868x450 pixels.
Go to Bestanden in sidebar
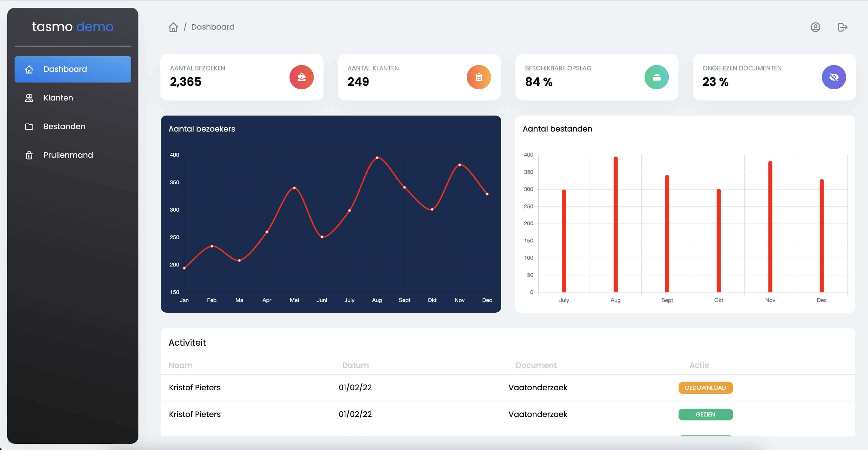click(73, 127)
